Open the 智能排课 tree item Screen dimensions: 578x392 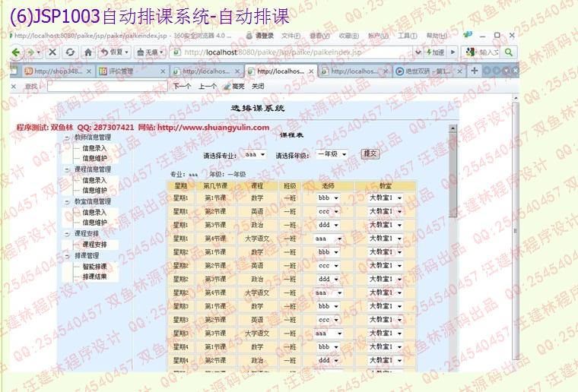coord(94,267)
